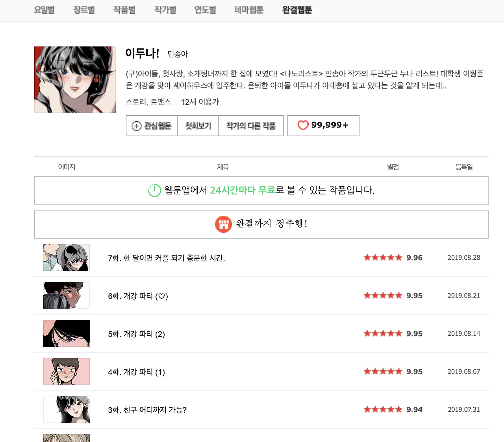Open episode 6화. 개강 파티 (♡)
This screenshot has height=442, width=504.
[x=138, y=296]
